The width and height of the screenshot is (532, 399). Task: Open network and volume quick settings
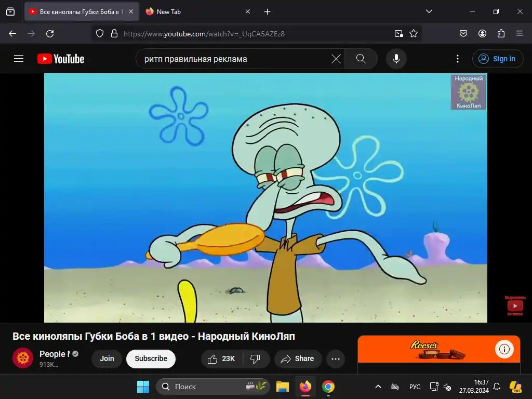point(441,387)
